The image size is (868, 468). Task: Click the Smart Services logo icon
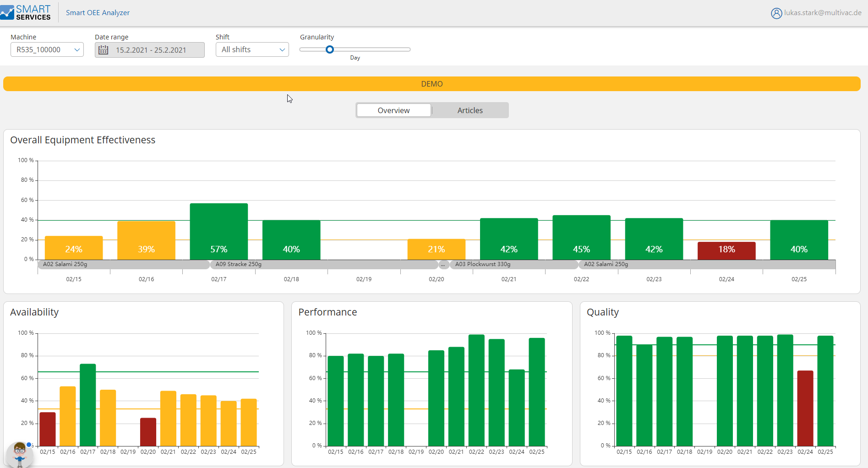(8, 13)
